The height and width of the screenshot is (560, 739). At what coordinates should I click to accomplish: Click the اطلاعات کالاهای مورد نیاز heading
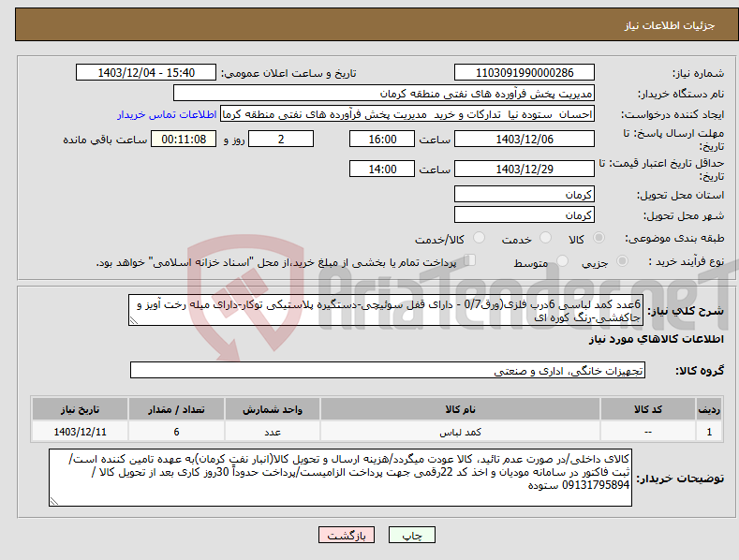(656, 339)
